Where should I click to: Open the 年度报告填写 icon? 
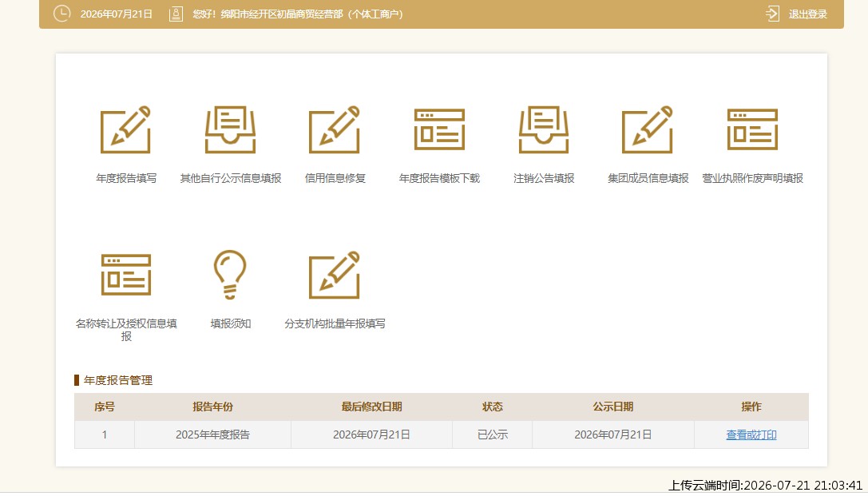click(125, 129)
